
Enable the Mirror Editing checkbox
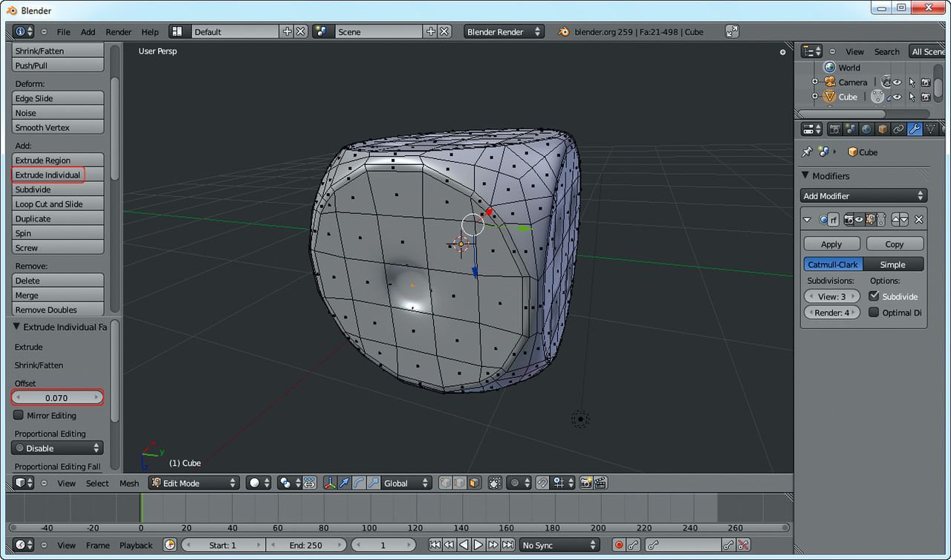coord(19,415)
